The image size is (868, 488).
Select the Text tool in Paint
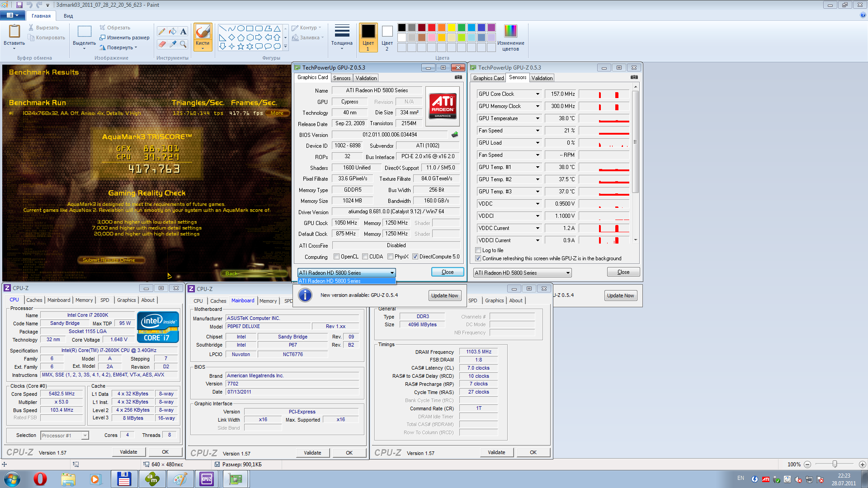pos(183,31)
